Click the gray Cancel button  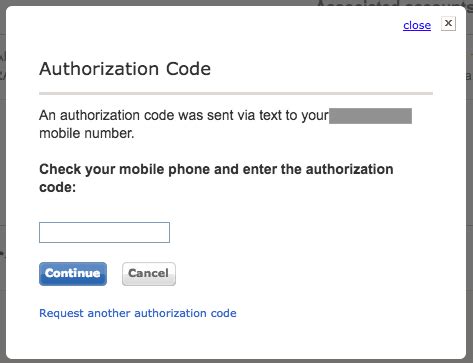click(x=149, y=274)
